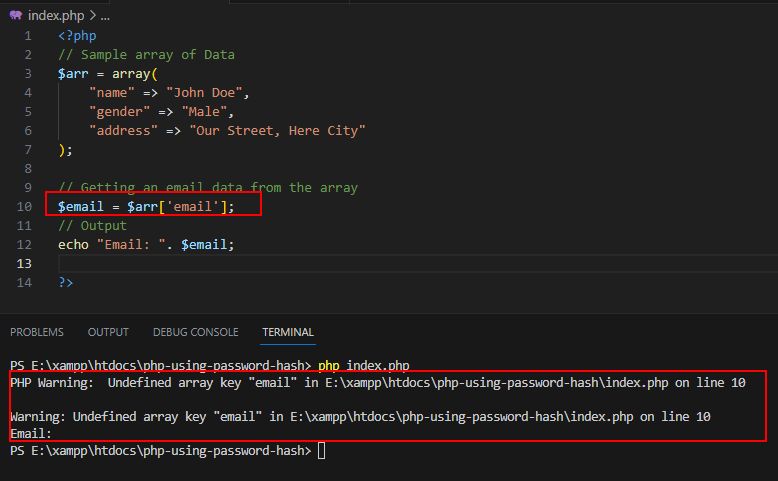Viewport: 778px width, 481px height.
Task: Select index.php in the breadcrumb
Action: (56, 15)
